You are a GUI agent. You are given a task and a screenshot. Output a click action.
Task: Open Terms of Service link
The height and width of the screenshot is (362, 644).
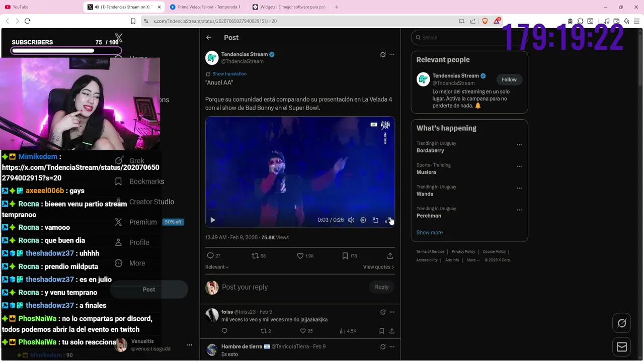tap(430, 251)
